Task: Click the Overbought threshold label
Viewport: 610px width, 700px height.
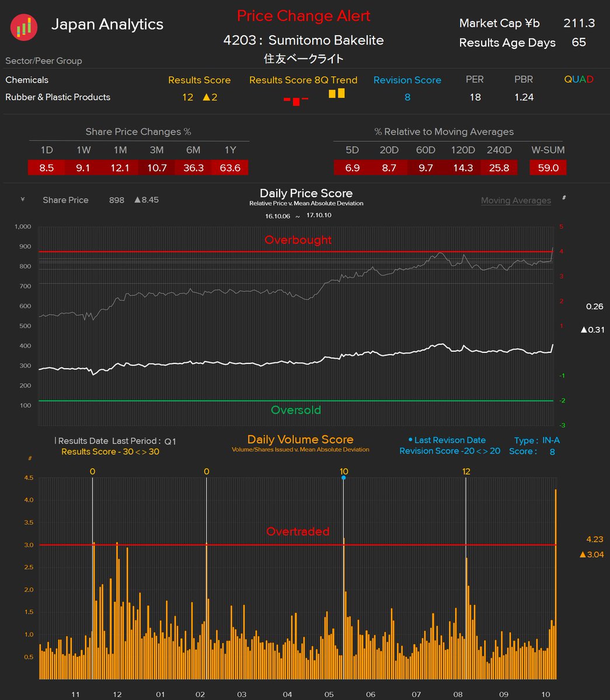Action: pos(298,240)
